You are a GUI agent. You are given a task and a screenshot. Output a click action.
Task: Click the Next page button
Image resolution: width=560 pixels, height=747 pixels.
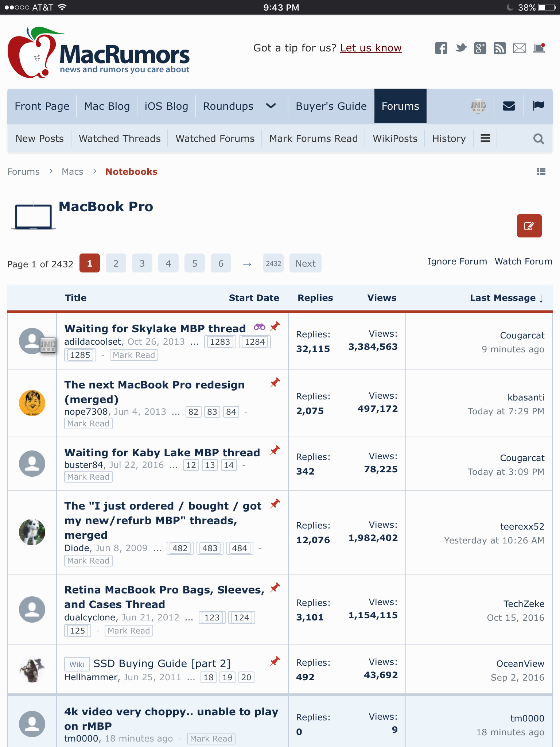[x=306, y=263]
